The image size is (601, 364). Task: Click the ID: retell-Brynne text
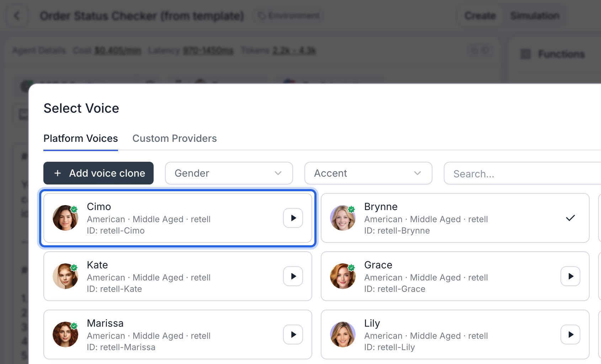click(x=397, y=231)
